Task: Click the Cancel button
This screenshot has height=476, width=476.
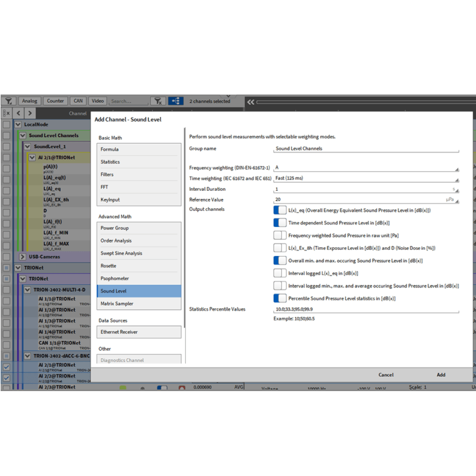Action: click(x=386, y=375)
